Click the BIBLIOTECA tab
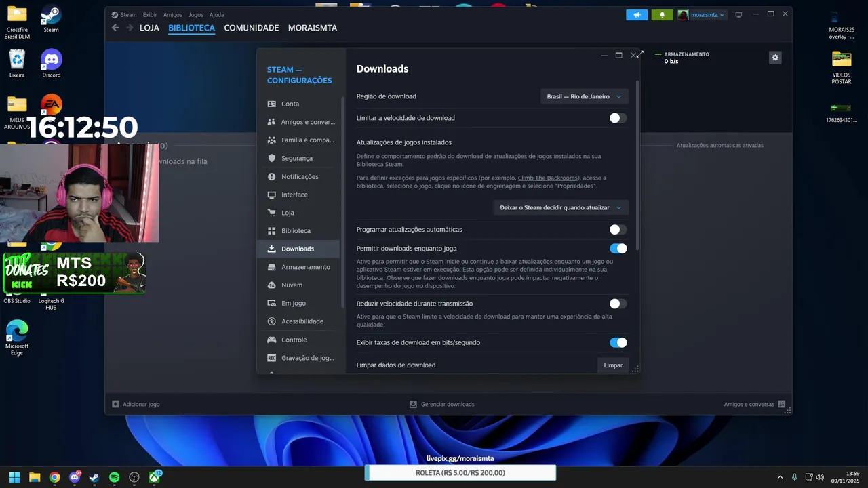The image size is (868, 488). pos(192,28)
